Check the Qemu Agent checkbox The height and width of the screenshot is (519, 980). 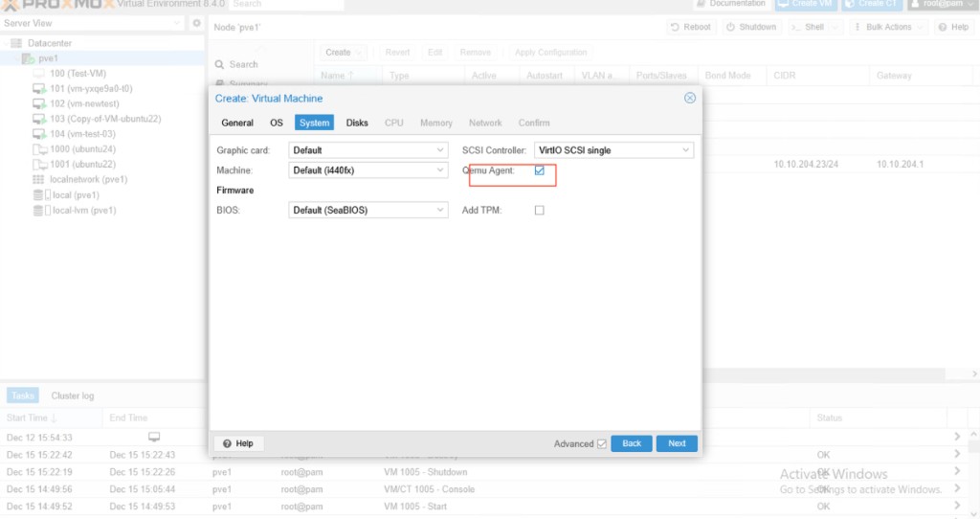point(540,170)
